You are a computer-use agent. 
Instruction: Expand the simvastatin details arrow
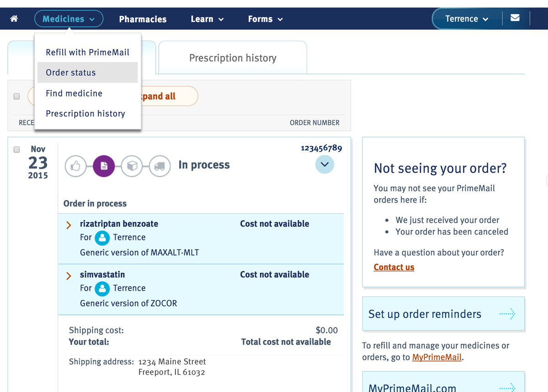click(69, 275)
